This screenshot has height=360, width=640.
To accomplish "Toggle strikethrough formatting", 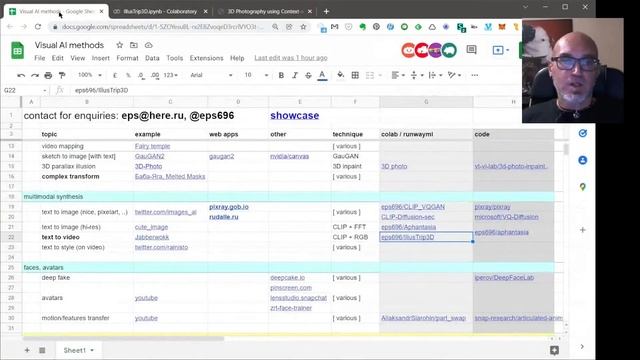I will [308, 76].
